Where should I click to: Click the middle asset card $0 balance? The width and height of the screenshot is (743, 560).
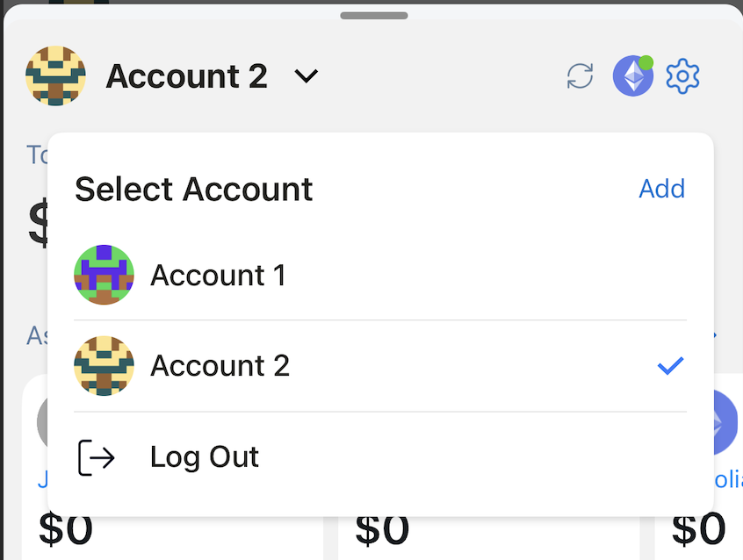382,531
